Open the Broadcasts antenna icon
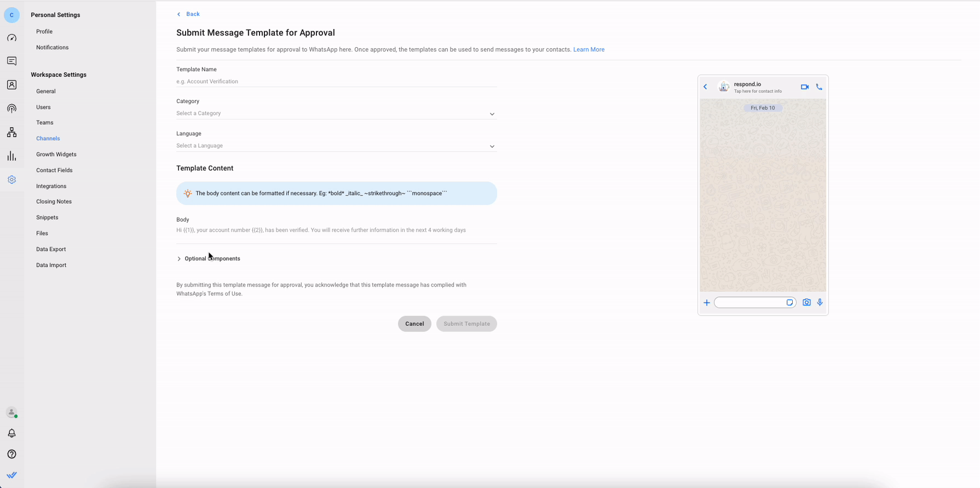Screen dimensions: 980x488 11,108
